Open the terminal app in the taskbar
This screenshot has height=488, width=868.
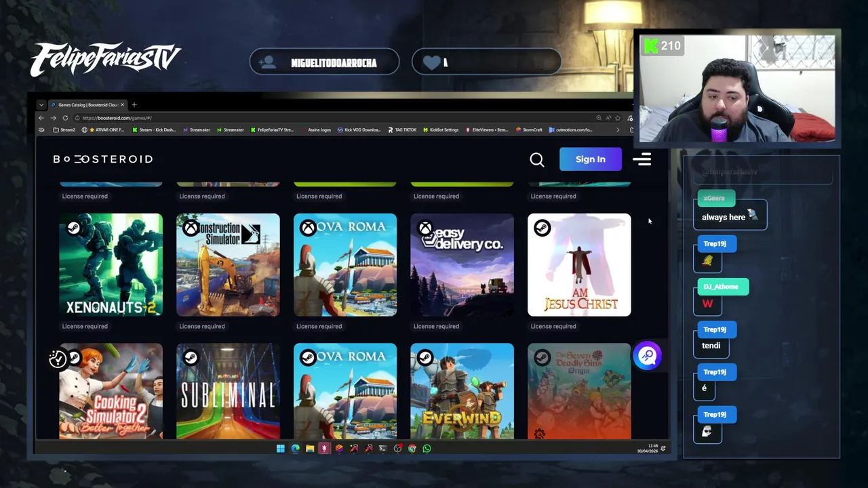[382, 448]
